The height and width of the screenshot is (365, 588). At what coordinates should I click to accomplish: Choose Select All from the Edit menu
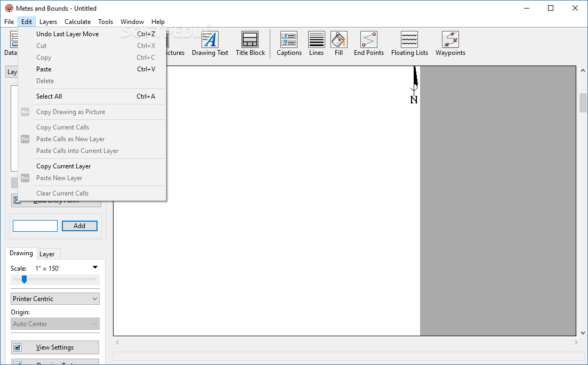(92, 96)
